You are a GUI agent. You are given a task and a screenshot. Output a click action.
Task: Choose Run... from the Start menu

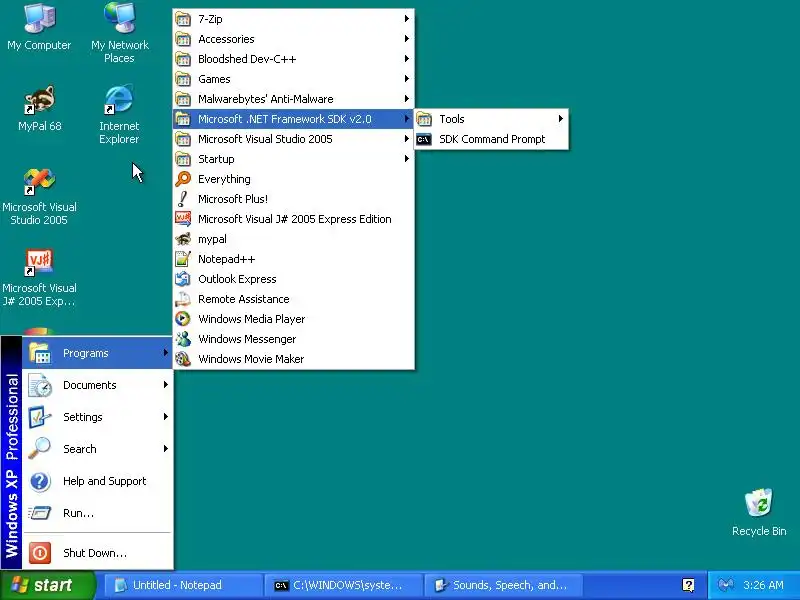tap(97, 513)
